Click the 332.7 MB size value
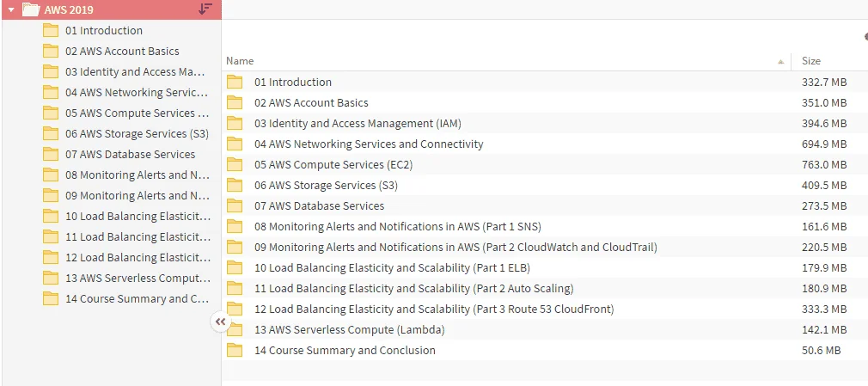868x386 pixels. coord(824,82)
